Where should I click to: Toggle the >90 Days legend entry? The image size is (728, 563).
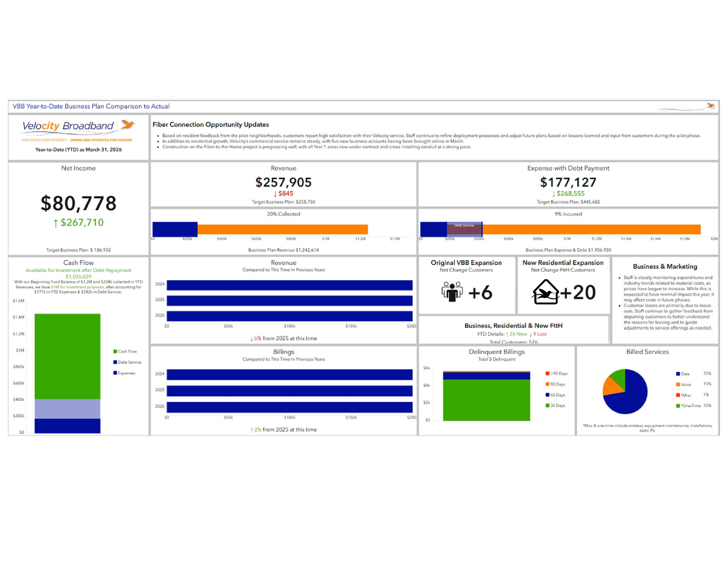pyautogui.click(x=556, y=373)
